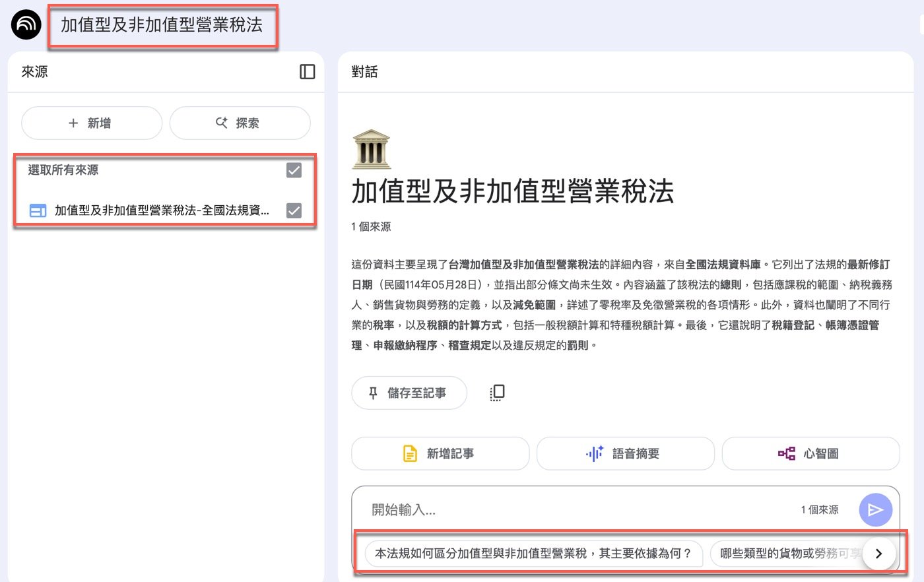The width and height of the screenshot is (924, 582).
Task: Click the large heading 加值型及非加值型營業稅法 in the chat
Action: (513, 192)
